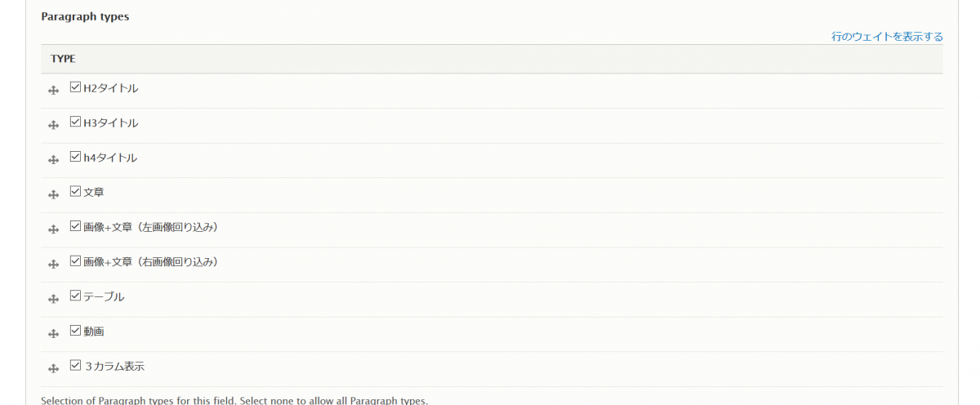Click drag handle icon for 文章 row
This screenshot has height=405, width=980.
point(54,195)
